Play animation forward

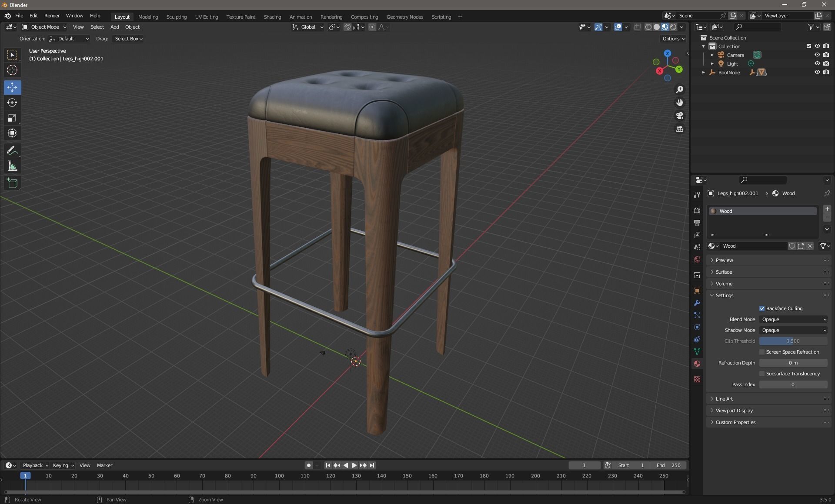click(x=354, y=465)
